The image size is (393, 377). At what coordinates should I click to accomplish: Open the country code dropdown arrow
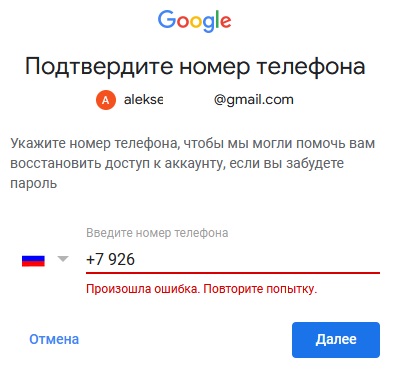coord(63,259)
